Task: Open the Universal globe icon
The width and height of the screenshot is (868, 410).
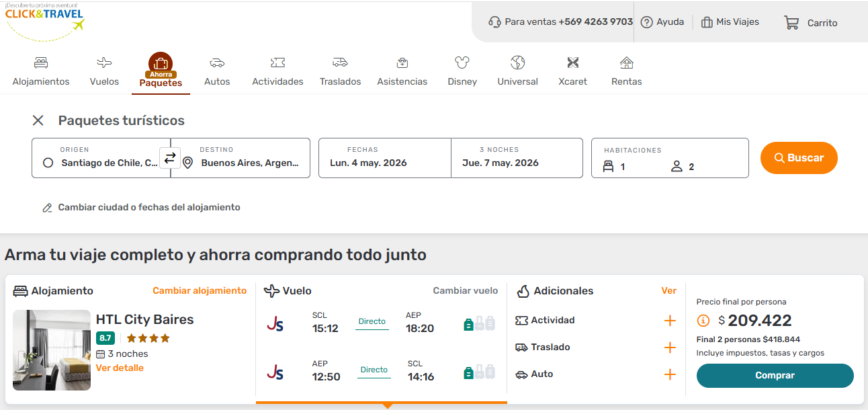Action: [517, 63]
